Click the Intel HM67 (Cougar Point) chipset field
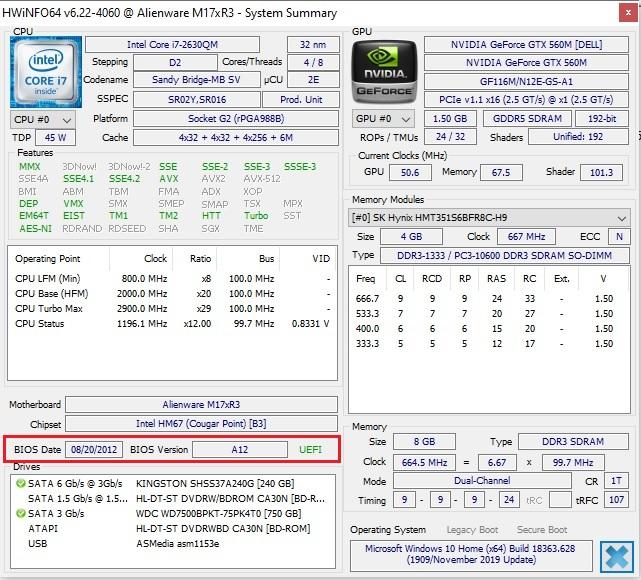 pyautogui.click(x=201, y=423)
